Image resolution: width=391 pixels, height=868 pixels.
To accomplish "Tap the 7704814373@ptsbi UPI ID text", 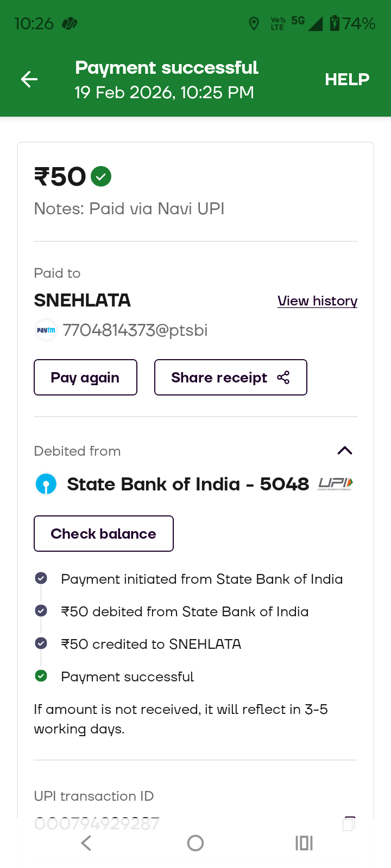I will coord(135,330).
